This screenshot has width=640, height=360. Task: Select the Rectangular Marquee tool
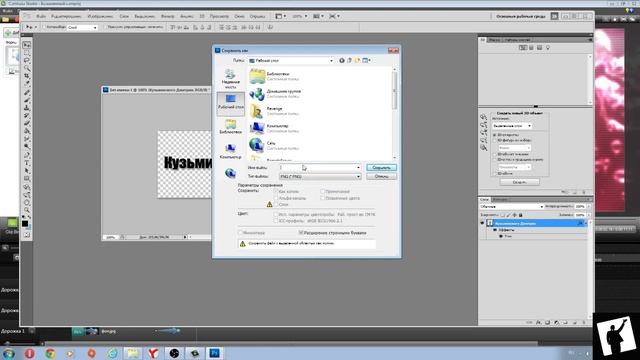click(27, 53)
